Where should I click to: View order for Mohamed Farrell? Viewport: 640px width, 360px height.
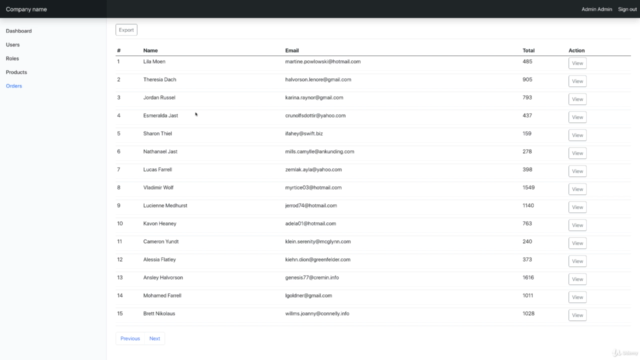577,297
